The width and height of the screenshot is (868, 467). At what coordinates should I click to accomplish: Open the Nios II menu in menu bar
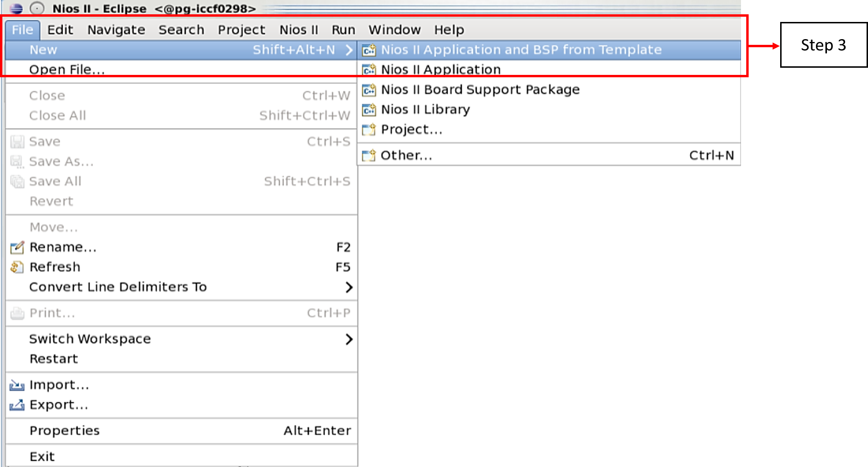[298, 30]
